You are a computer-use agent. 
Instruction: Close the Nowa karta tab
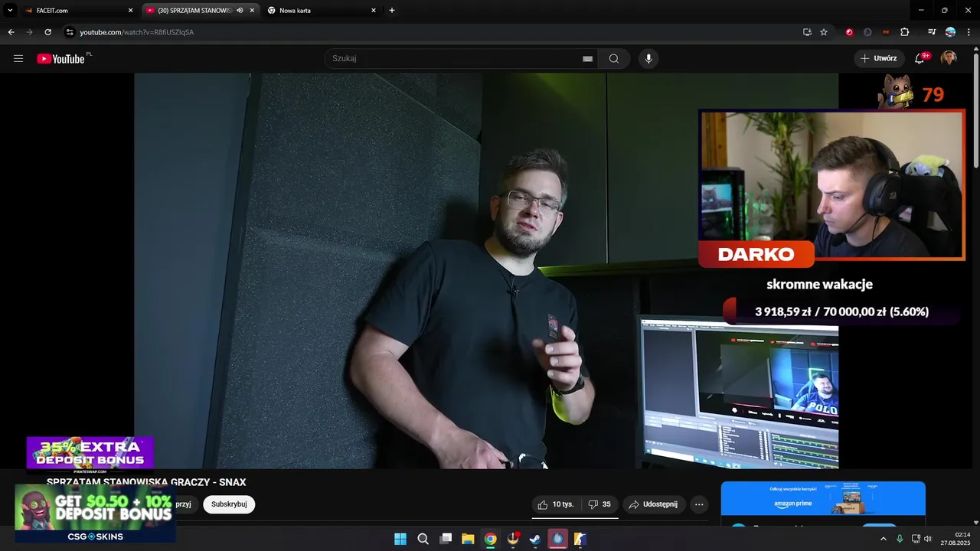374,11
